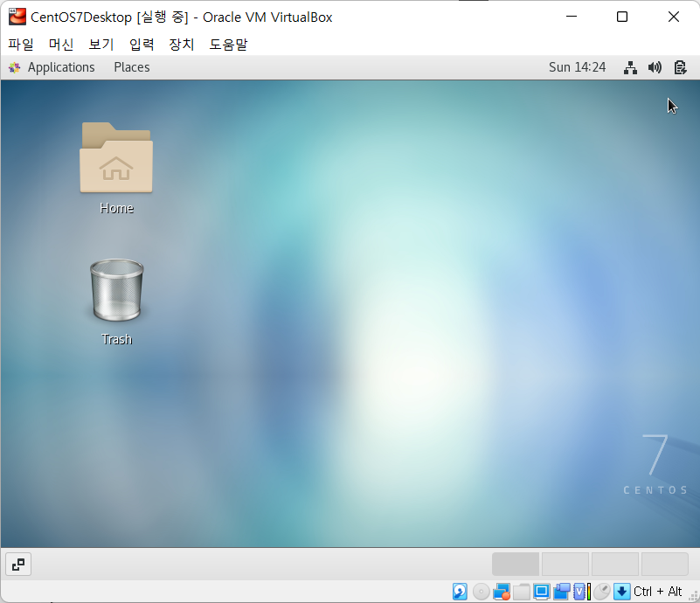Click the window list toggle button at bottom-left
The height and width of the screenshot is (603, 700).
coord(18,565)
